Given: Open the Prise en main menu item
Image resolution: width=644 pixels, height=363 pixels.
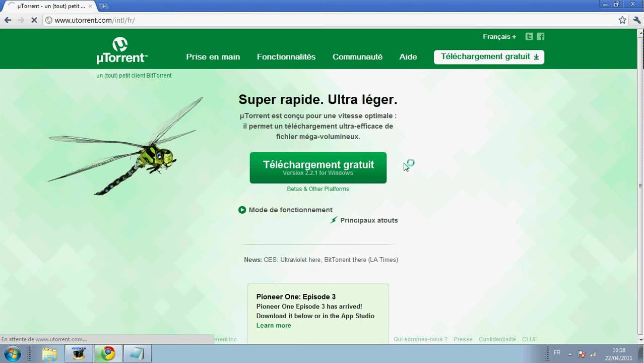Looking at the screenshot, I should click(213, 57).
